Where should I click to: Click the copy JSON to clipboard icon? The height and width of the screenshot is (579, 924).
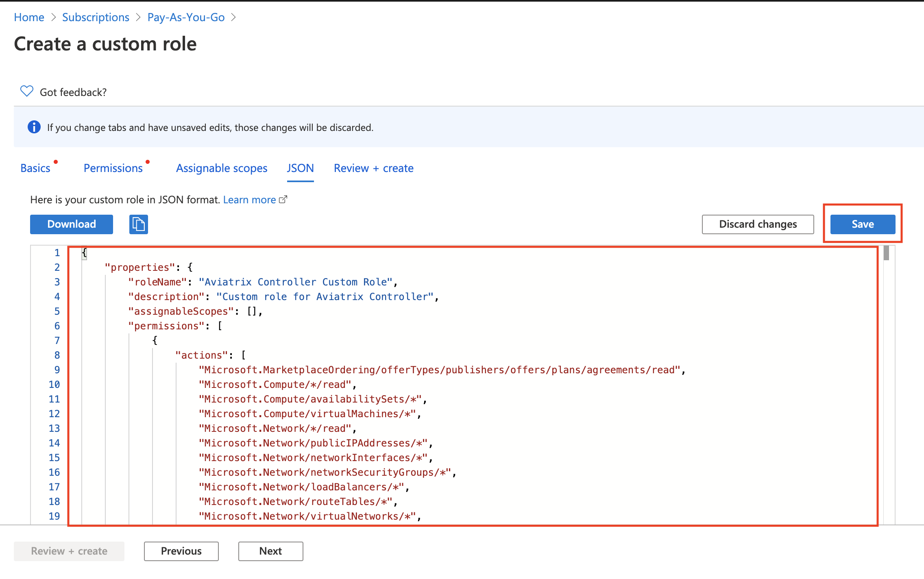click(x=139, y=224)
